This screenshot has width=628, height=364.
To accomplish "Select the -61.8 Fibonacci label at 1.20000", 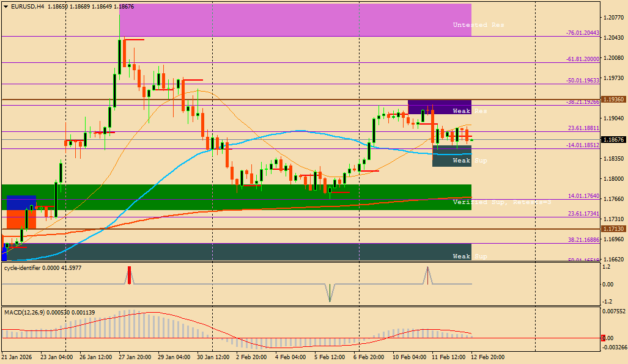I will 583,59.
